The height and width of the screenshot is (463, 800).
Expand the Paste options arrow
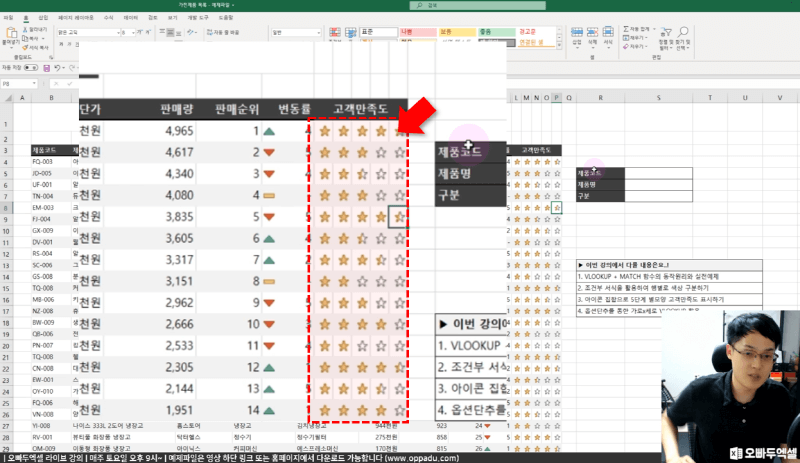(x=11, y=47)
